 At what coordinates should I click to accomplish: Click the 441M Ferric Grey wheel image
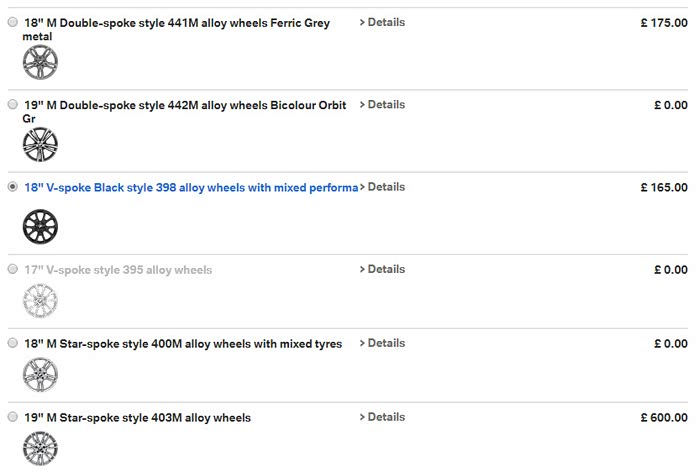[x=40, y=63]
